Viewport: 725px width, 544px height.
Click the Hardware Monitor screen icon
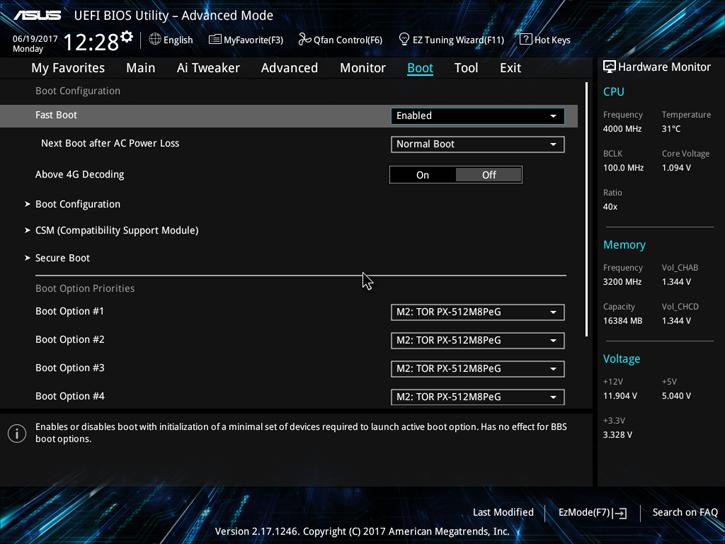(609, 67)
